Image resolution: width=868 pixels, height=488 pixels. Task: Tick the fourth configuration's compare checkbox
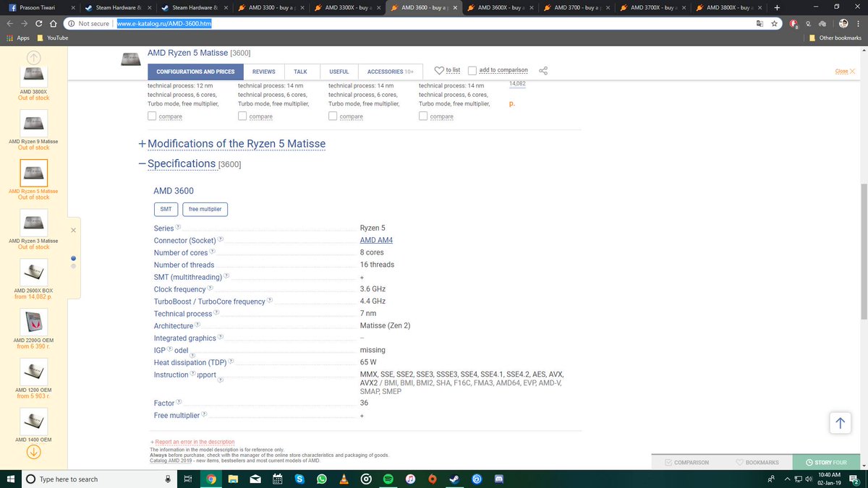423,116
